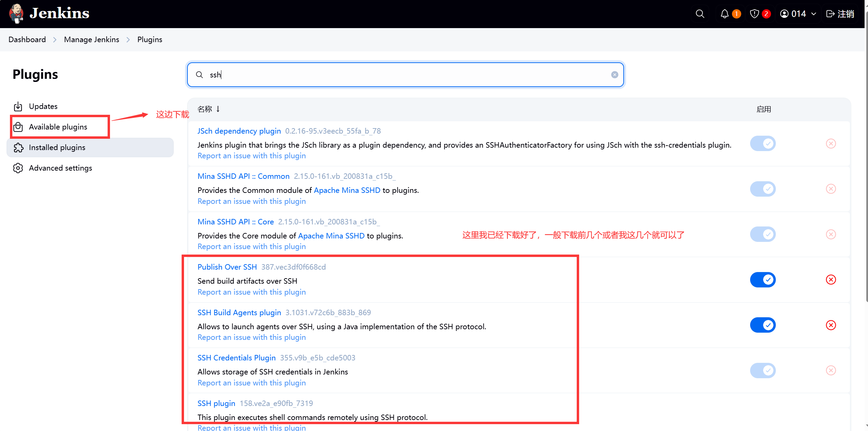Toggle Mina SSHD API Core switch
This screenshot has width=868, height=431.
tap(763, 234)
